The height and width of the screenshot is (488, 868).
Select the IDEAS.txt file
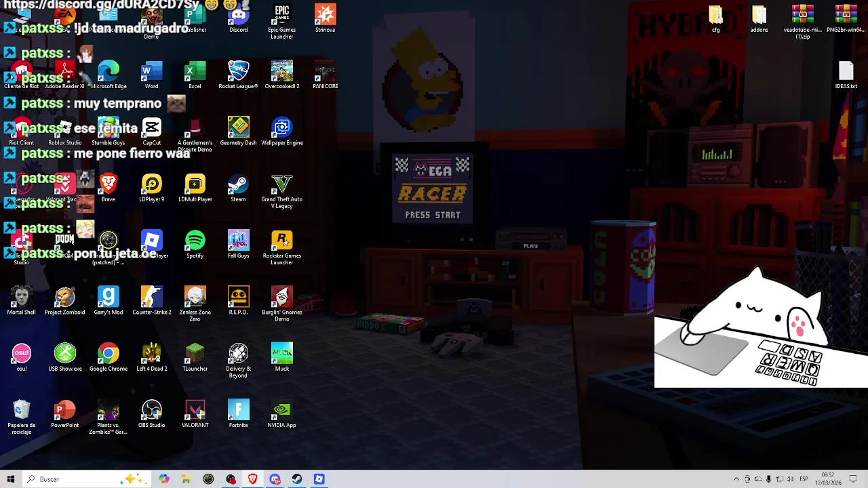click(846, 75)
